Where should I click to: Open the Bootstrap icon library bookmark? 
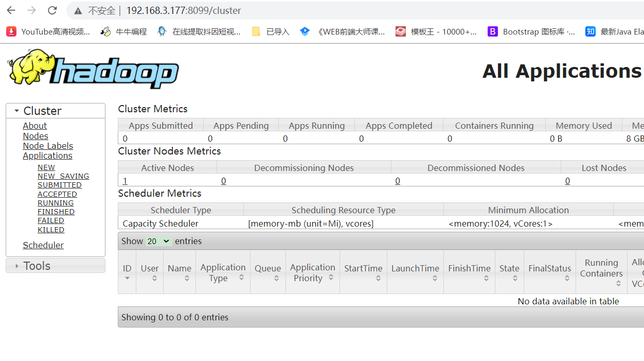pos(531,31)
